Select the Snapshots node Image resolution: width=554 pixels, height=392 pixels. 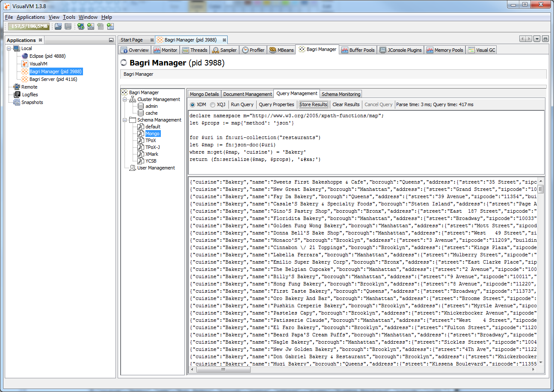click(32, 102)
